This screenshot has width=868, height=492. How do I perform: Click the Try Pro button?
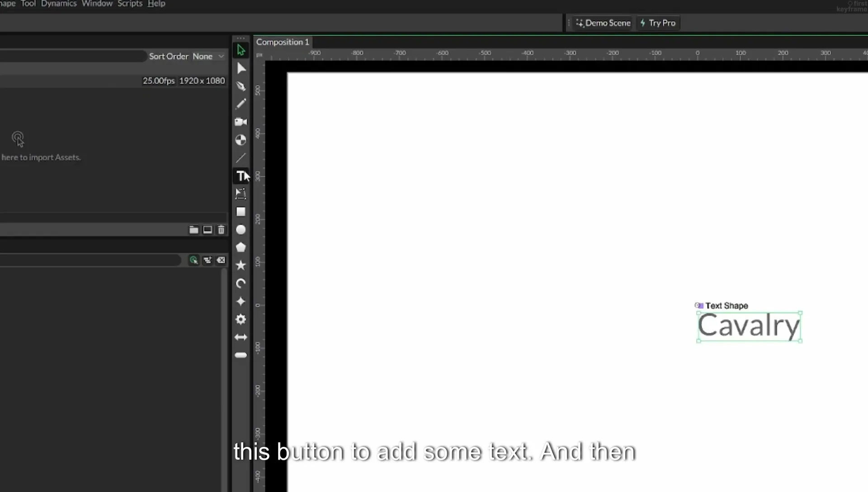click(x=658, y=23)
